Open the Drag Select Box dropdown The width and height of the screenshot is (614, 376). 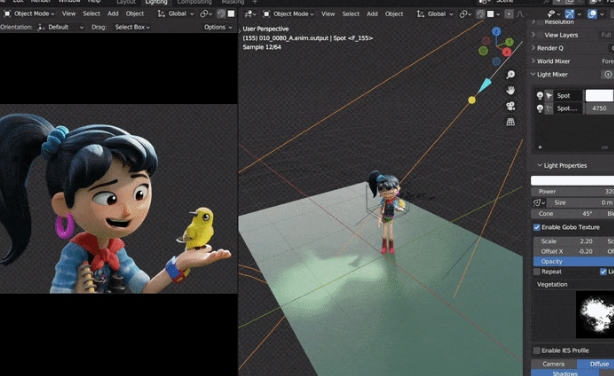tap(132, 27)
